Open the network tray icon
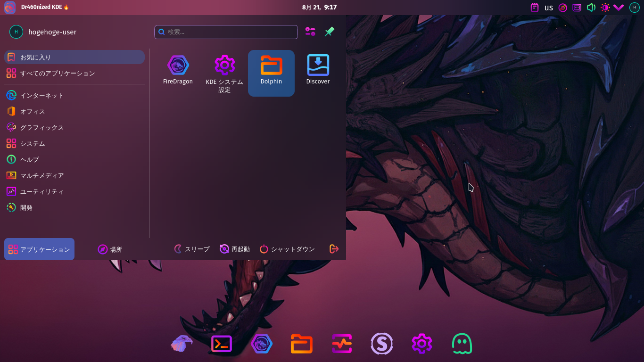644x362 pixels. pos(577,8)
